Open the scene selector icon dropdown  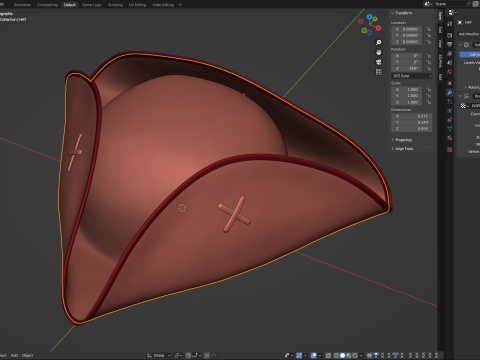pyautogui.click(x=428, y=4)
